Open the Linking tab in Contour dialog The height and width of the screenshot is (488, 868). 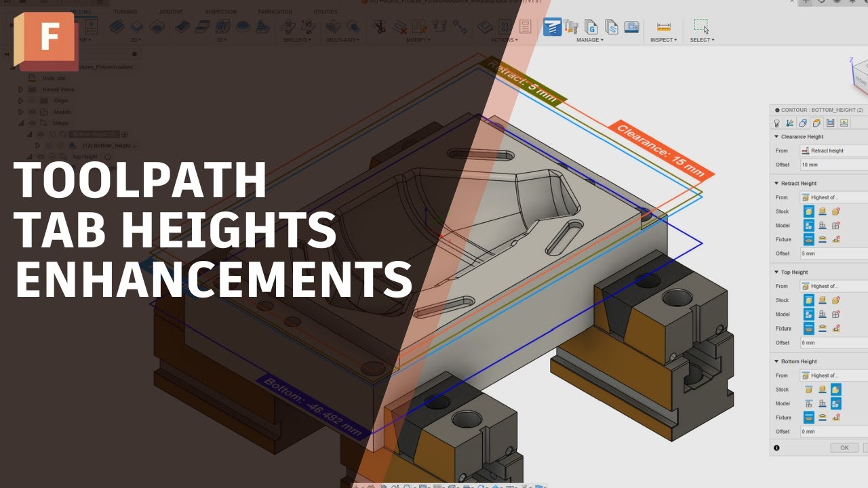pos(844,123)
